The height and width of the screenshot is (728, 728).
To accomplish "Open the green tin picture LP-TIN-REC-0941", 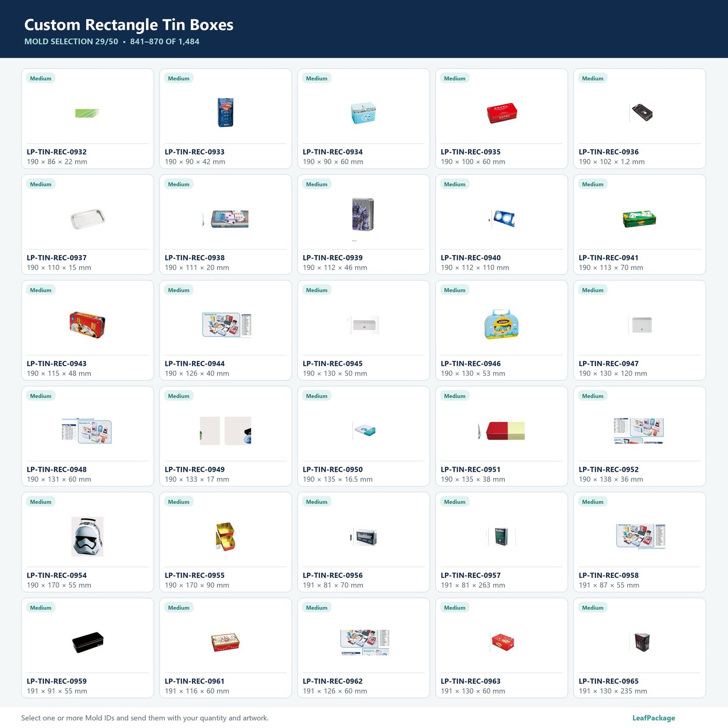I will pyautogui.click(x=639, y=219).
